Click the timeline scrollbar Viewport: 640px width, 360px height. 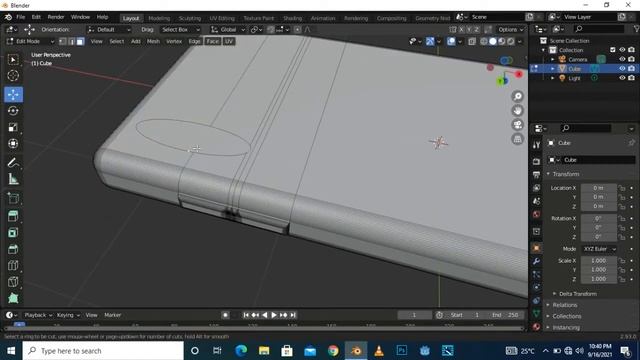tap(264, 329)
